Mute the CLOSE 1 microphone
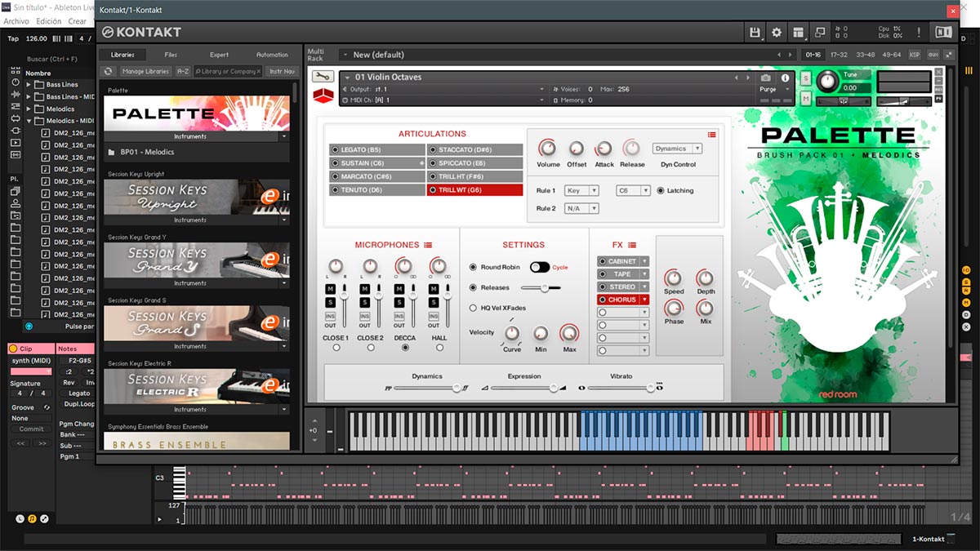This screenshot has height=551, width=980. (x=331, y=290)
